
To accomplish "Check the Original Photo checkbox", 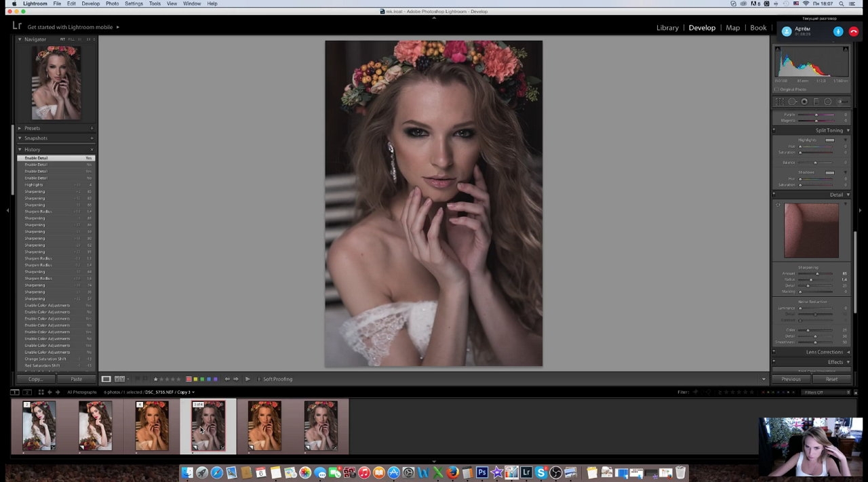I will (777, 89).
